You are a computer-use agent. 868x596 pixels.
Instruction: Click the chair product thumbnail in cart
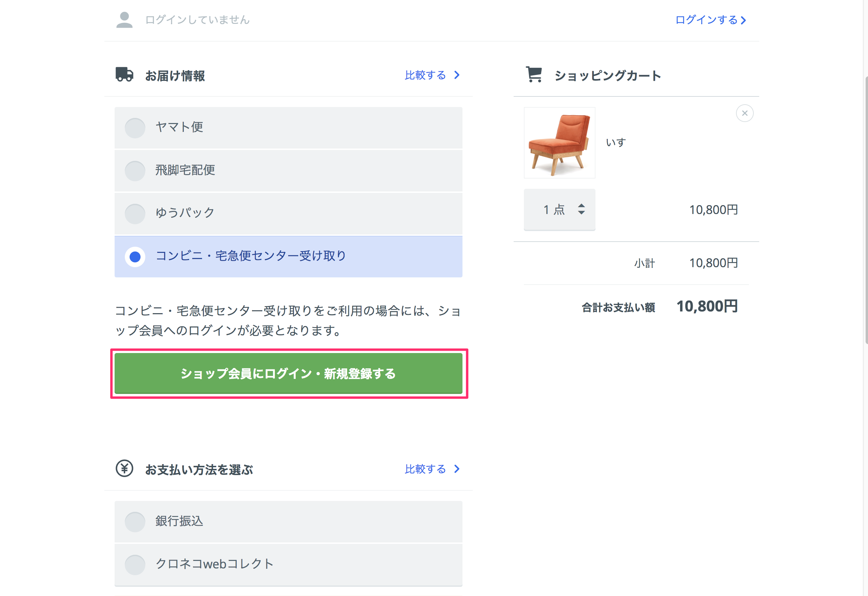coord(559,143)
